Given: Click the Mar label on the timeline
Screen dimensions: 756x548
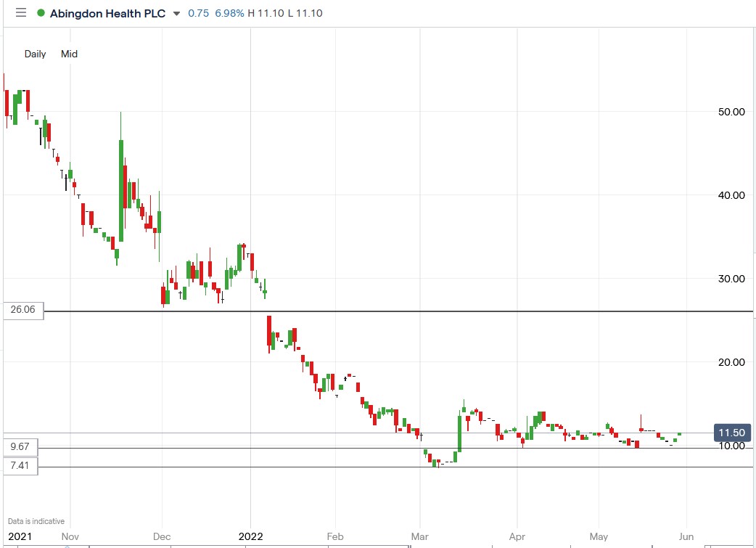Looking at the screenshot, I should 419,536.
